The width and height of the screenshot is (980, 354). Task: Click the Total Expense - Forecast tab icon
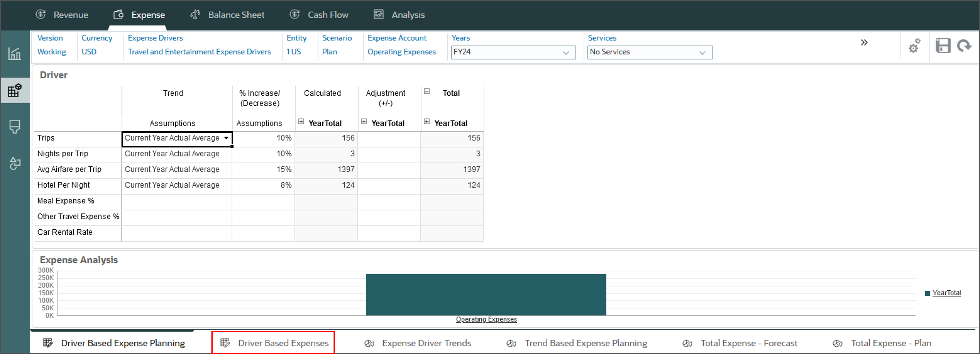click(687, 343)
